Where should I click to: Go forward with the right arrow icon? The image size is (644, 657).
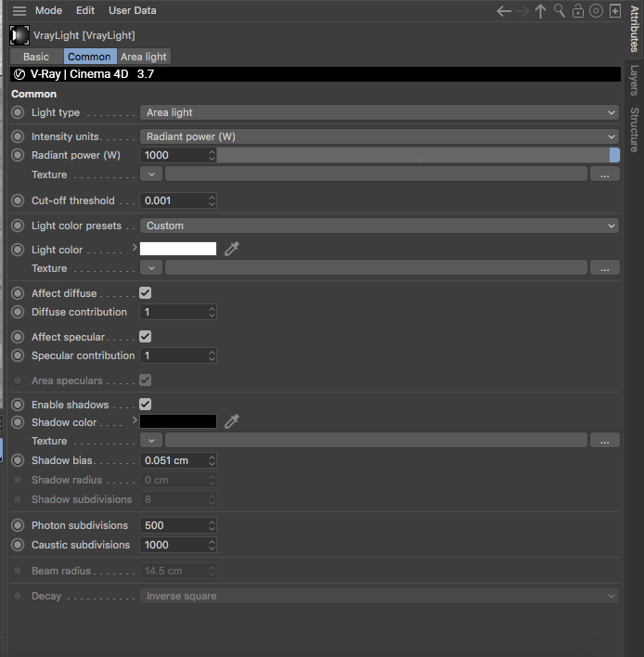click(522, 11)
